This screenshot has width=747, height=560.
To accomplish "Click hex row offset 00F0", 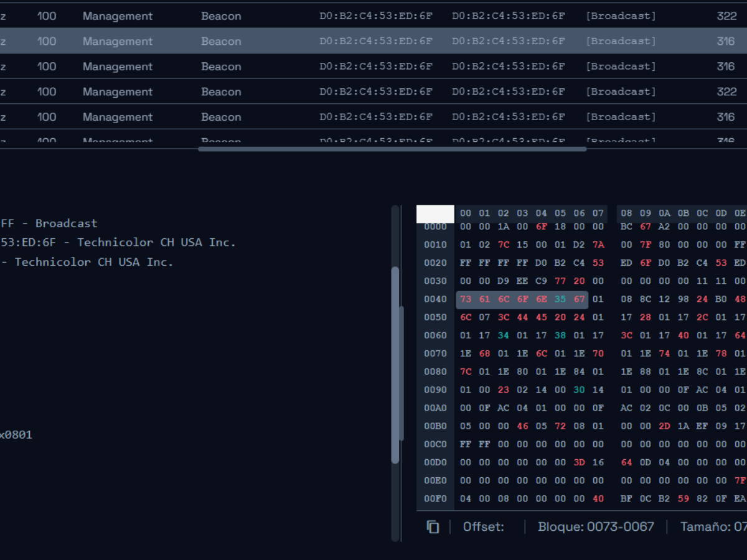I will pyautogui.click(x=435, y=498).
